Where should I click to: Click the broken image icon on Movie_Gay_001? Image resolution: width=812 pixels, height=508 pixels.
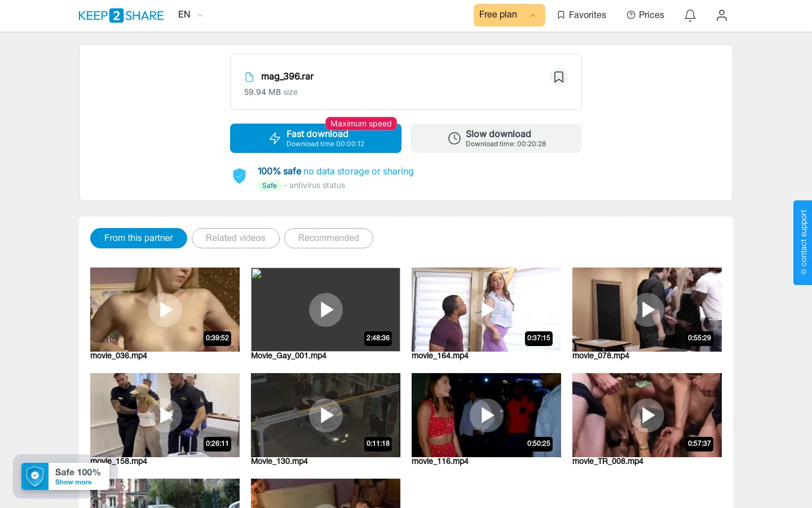[x=257, y=274]
